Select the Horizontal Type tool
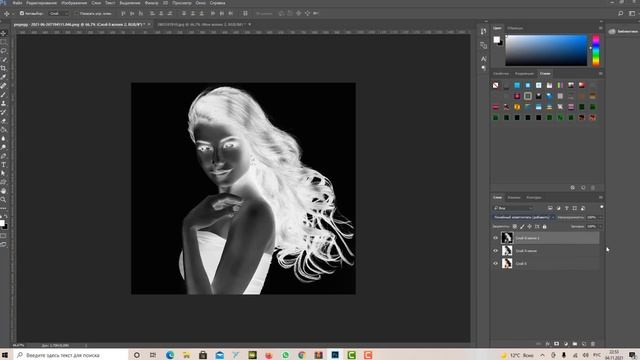 [4, 164]
